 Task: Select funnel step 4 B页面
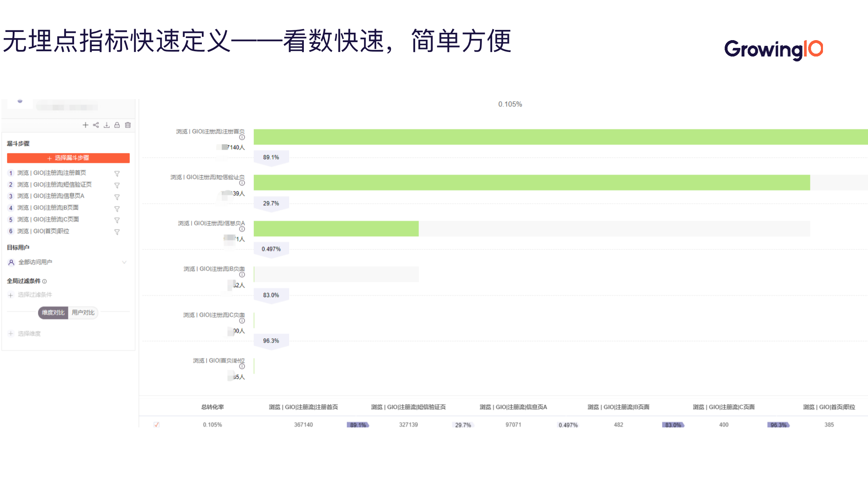[47, 208]
